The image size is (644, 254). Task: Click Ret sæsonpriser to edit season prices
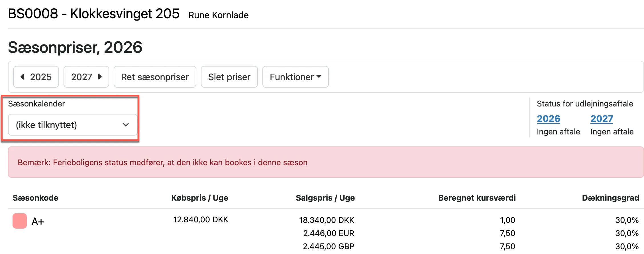click(155, 76)
